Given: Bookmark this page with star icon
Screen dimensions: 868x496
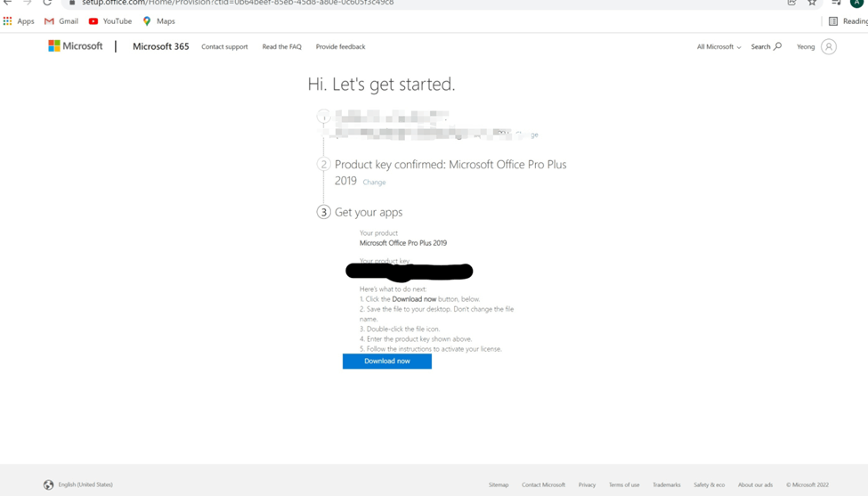Looking at the screenshot, I should [812, 2].
